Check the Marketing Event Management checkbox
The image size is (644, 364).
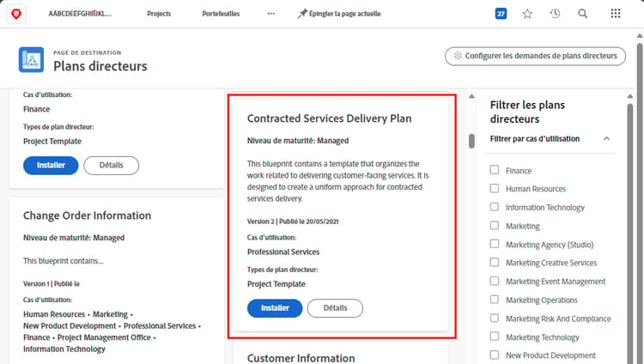pos(495,281)
